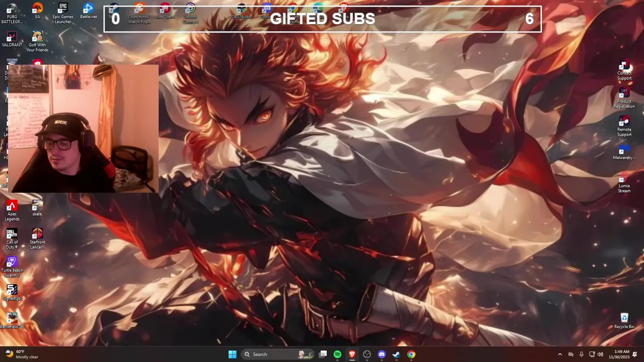The height and width of the screenshot is (362, 644).
Task: Click the webcam overlay thumbnail
Action: [x=83, y=129]
